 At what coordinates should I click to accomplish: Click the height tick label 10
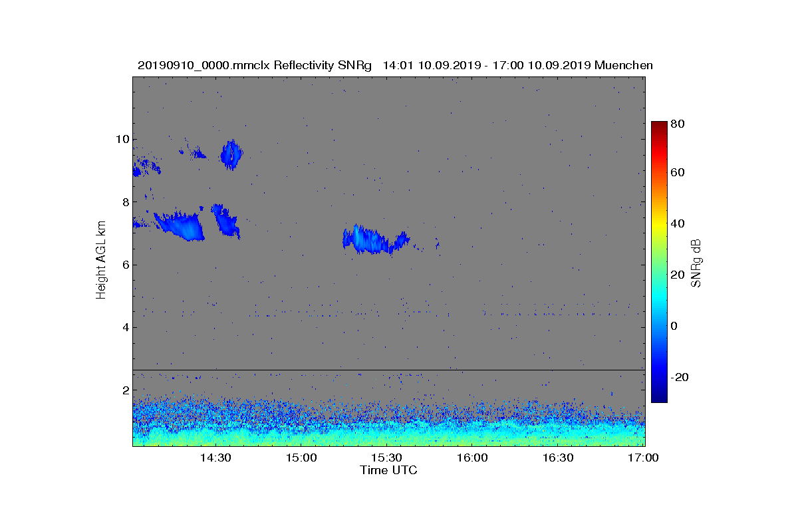point(121,139)
